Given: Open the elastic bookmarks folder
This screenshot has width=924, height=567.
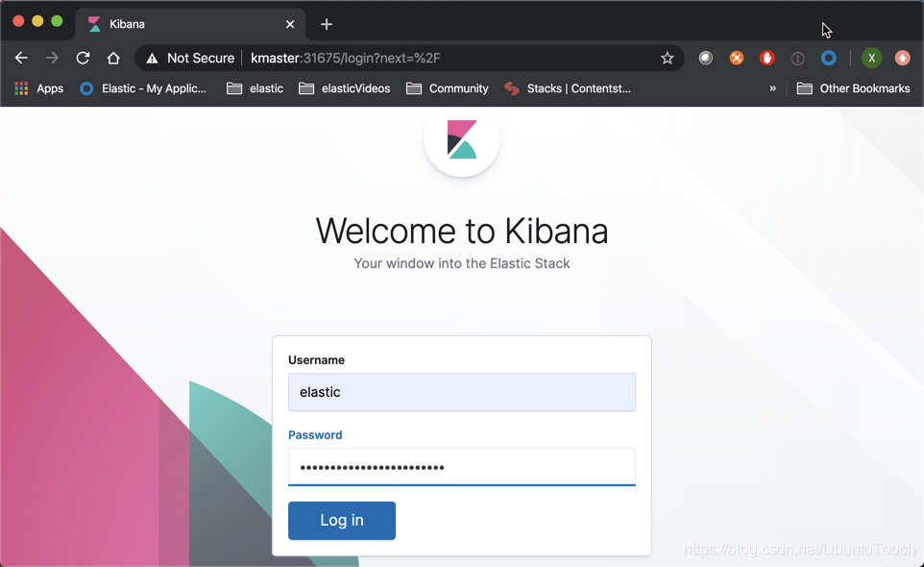Looking at the screenshot, I should [x=255, y=88].
